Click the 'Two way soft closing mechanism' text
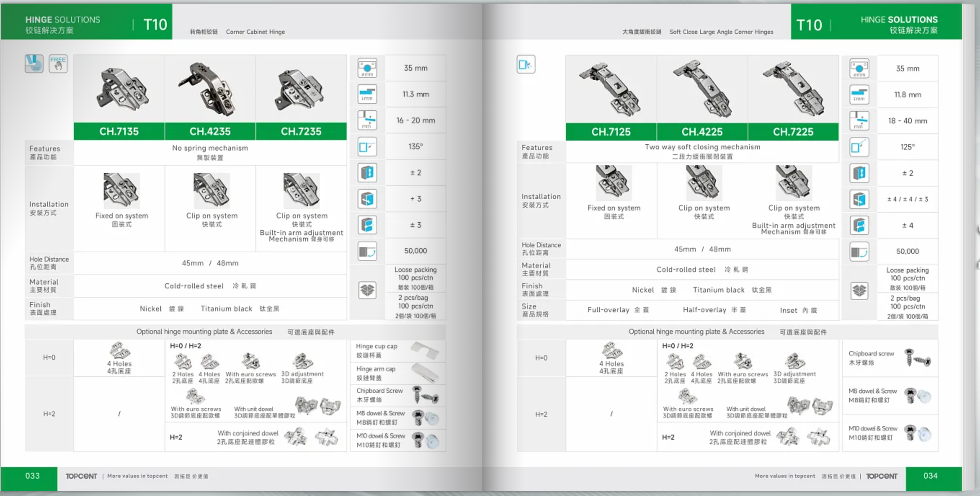The image size is (980, 496). [702, 147]
